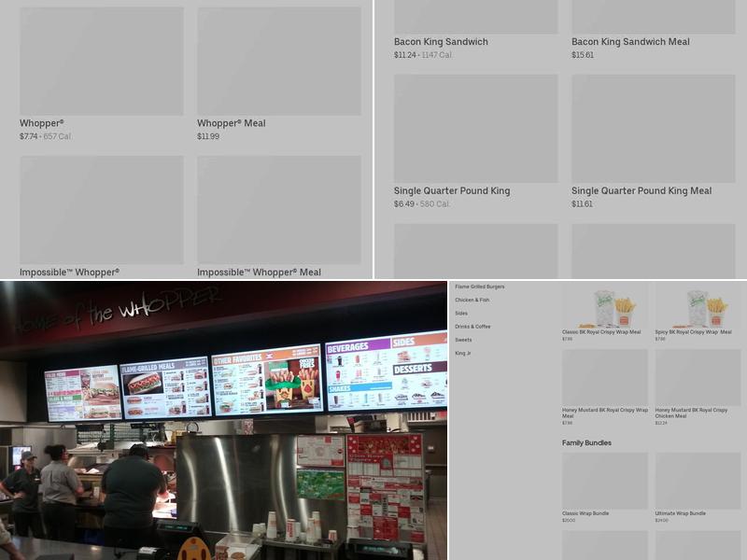Click the Impossible™ Whopper® title
This screenshot has width=747, height=560.
coord(69,273)
